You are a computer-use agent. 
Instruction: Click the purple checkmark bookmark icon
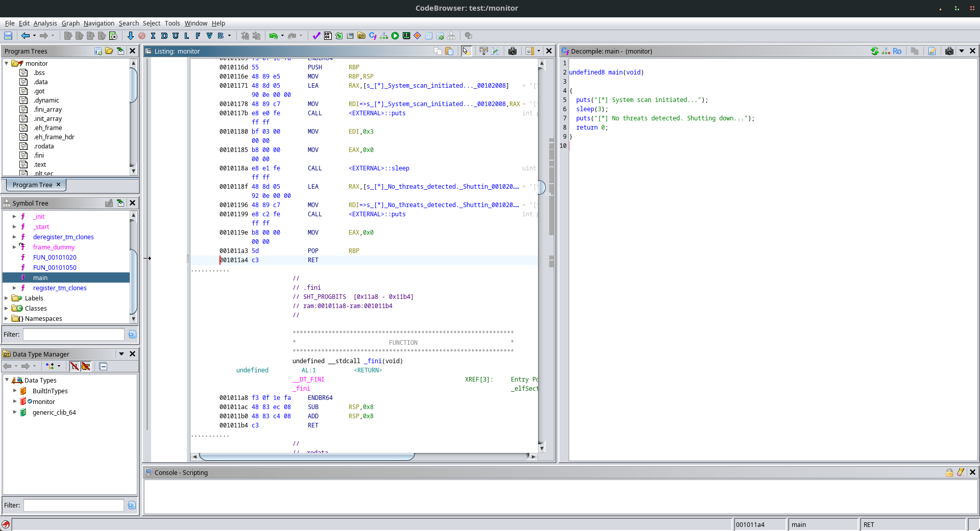pyautogui.click(x=316, y=36)
